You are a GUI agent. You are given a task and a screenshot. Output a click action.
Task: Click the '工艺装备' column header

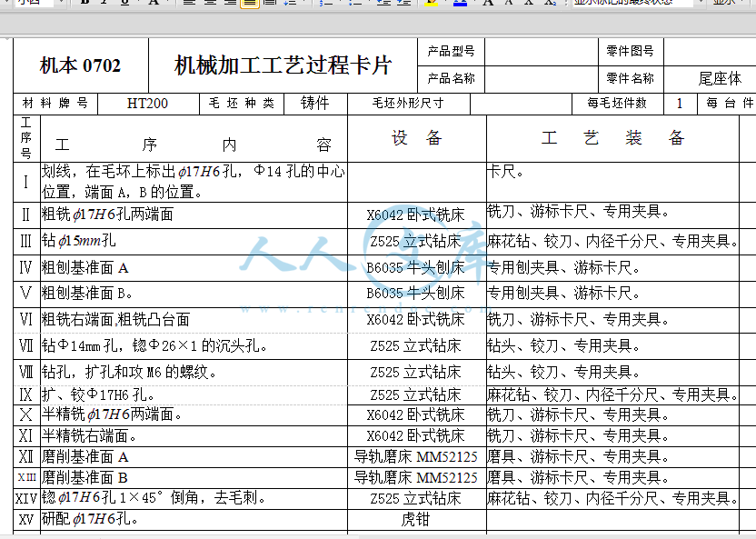click(612, 138)
